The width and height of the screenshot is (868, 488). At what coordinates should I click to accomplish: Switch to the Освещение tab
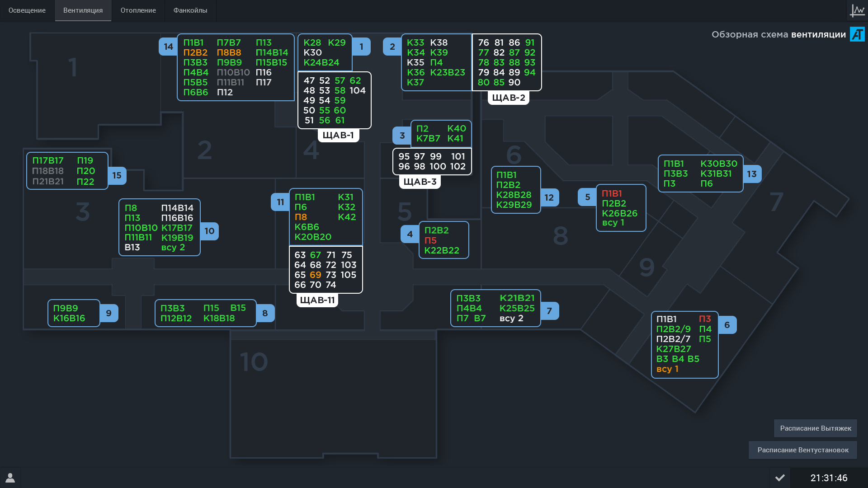(27, 10)
